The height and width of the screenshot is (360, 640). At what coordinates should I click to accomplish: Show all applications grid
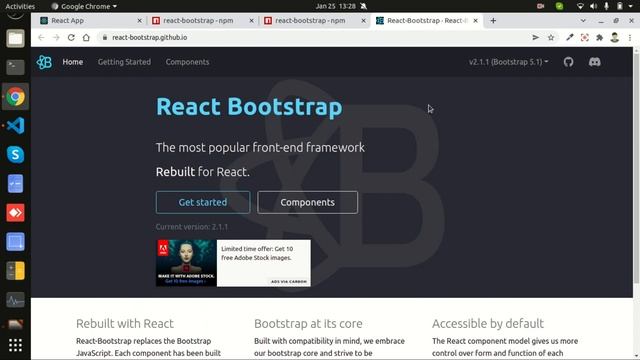click(x=16, y=345)
